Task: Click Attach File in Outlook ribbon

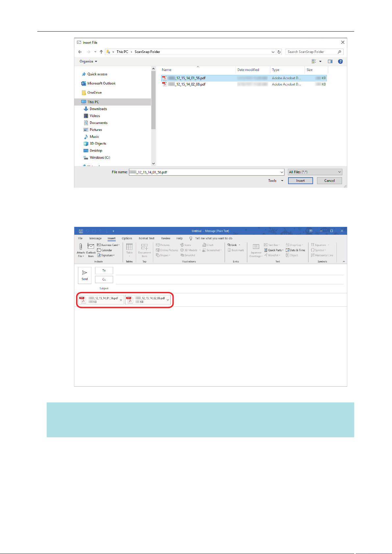Action: 81,251
